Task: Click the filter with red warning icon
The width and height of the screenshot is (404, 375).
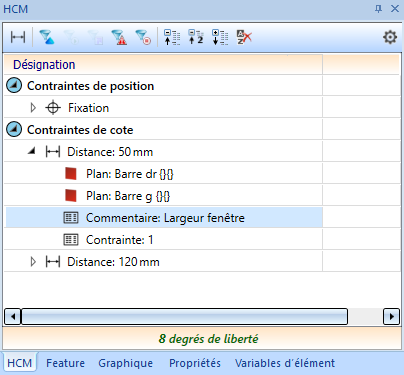Action: click(119, 37)
